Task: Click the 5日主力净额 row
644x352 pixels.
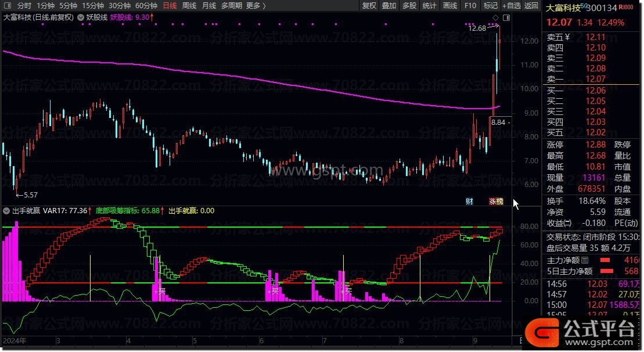Action: 592,271
